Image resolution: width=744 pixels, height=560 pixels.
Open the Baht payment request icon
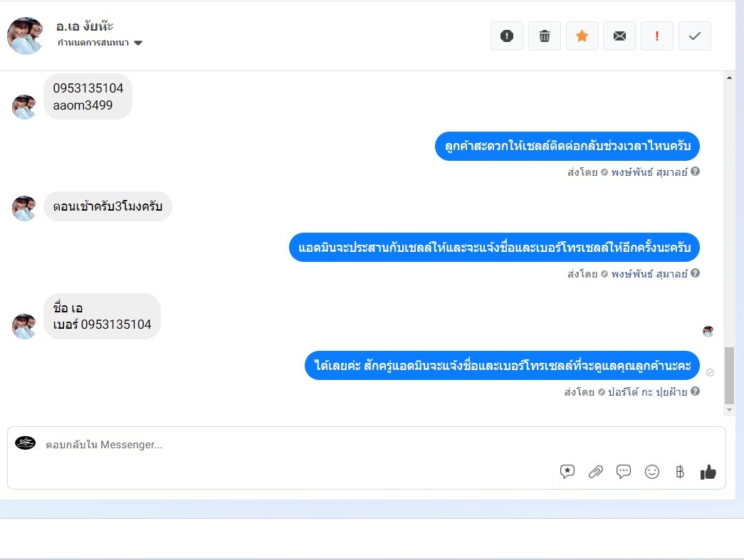pyautogui.click(x=680, y=472)
